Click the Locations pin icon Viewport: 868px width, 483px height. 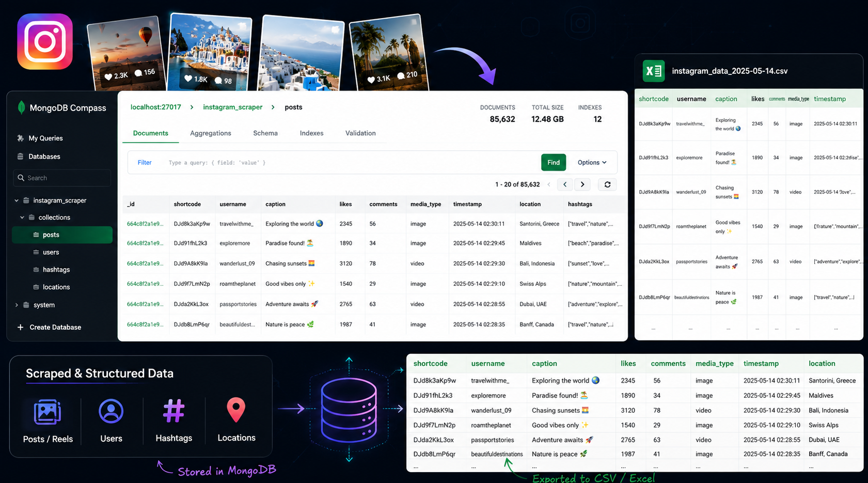point(236,410)
